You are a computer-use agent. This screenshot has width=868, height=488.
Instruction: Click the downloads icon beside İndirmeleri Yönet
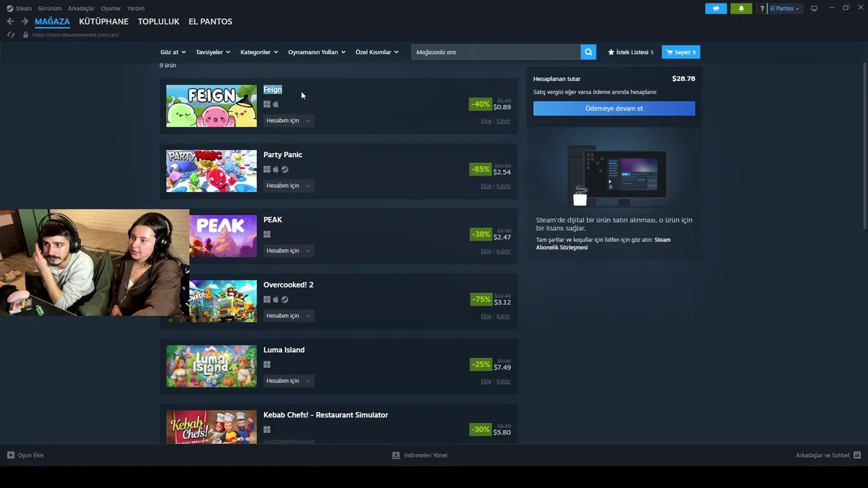coord(396,455)
